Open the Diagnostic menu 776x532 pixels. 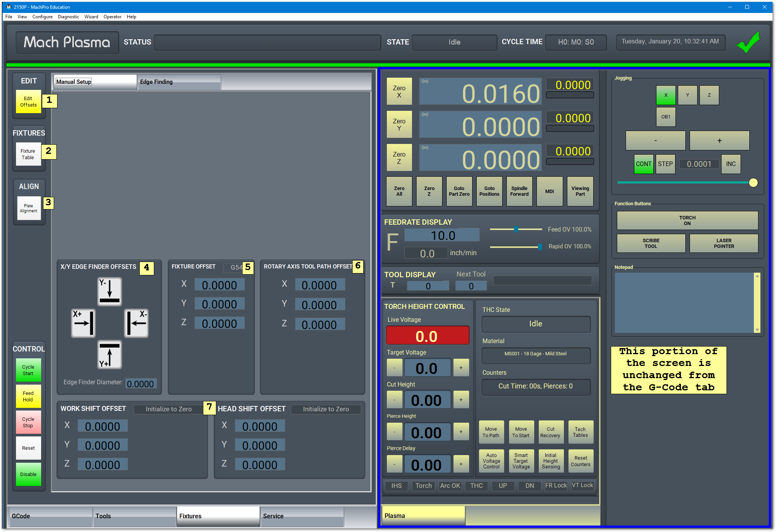point(69,17)
